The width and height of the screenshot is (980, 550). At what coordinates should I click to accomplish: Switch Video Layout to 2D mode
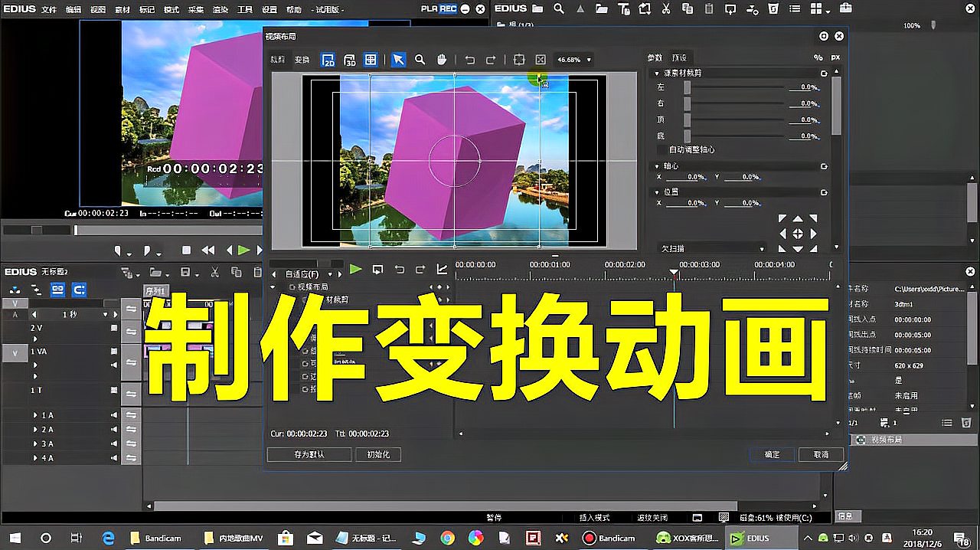[x=329, y=59]
